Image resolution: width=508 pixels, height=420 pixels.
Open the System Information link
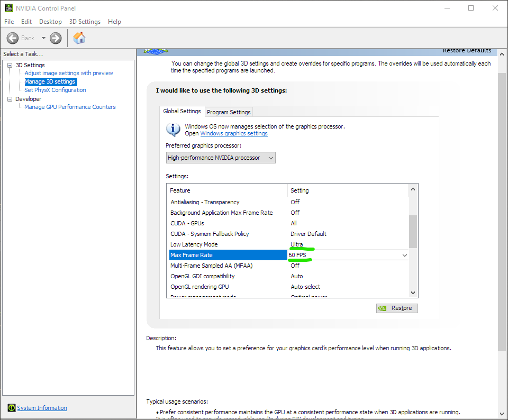pyautogui.click(x=42, y=408)
